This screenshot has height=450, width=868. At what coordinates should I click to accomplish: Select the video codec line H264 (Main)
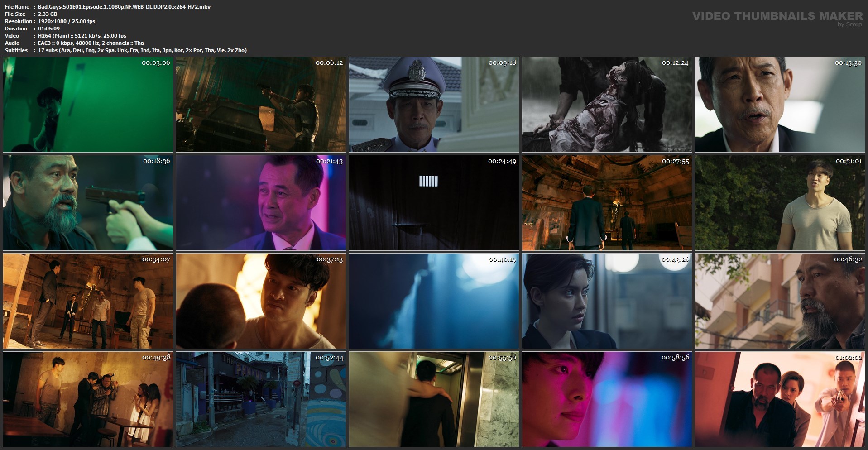point(82,36)
